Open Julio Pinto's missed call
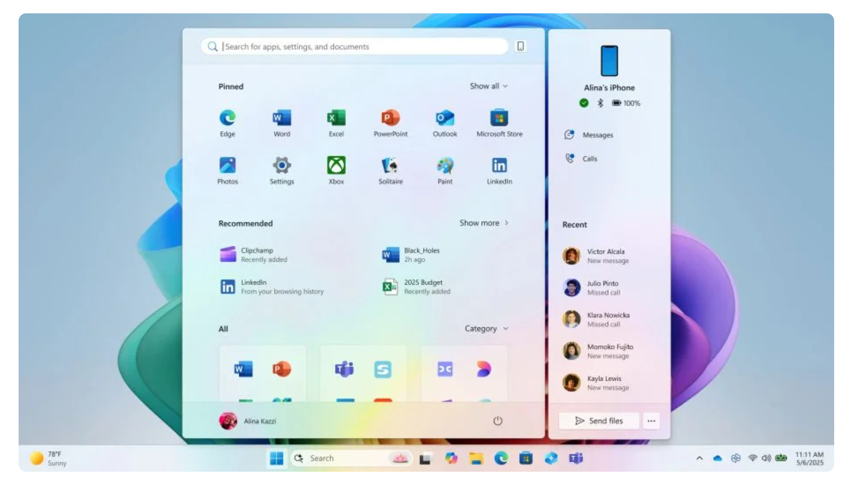The width and height of the screenshot is (868, 486). click(x=591, y=288)
